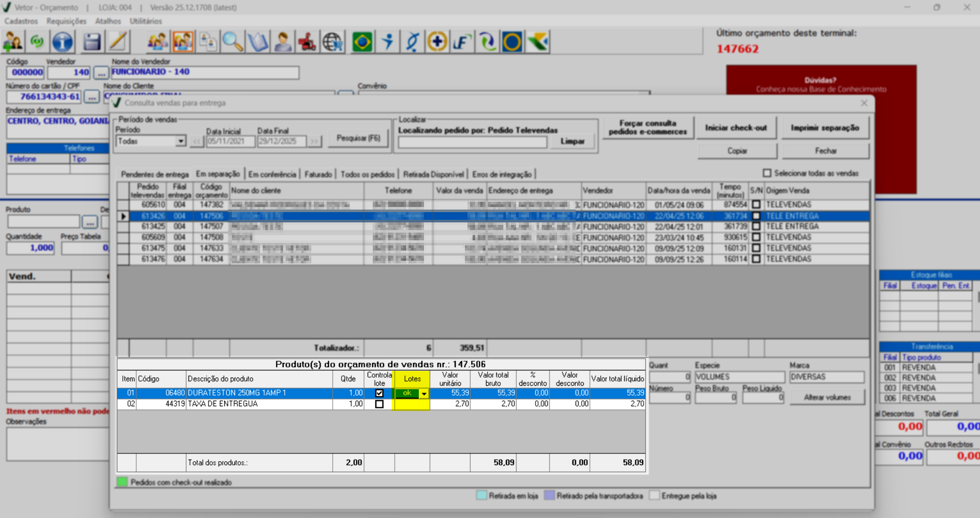Image resolution: width=980 pixels, height=518 pixels.
Task: Open the red delivery motorcycle icon
Action: point(307,42)
